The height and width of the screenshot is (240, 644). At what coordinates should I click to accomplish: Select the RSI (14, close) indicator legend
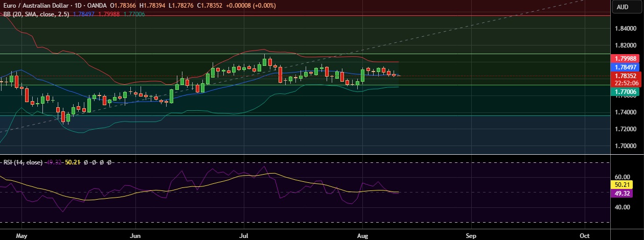[x=23, y=162]
